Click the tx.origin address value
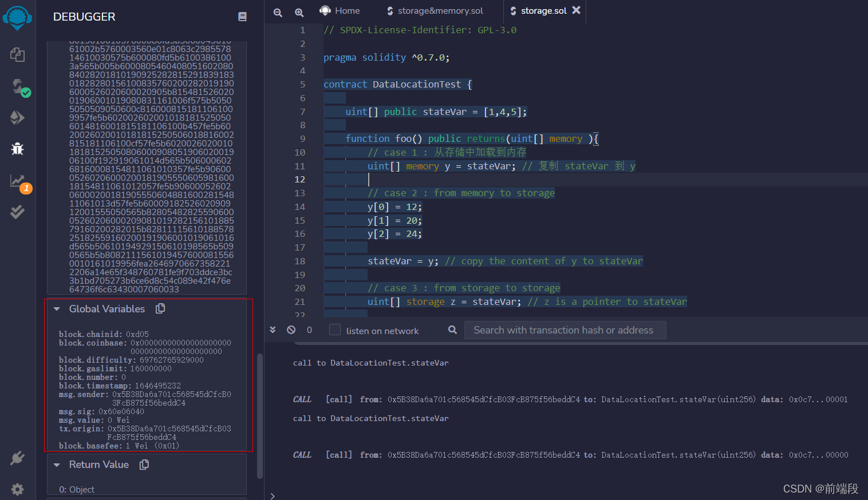The image size is (868, 500). (169, 433)
